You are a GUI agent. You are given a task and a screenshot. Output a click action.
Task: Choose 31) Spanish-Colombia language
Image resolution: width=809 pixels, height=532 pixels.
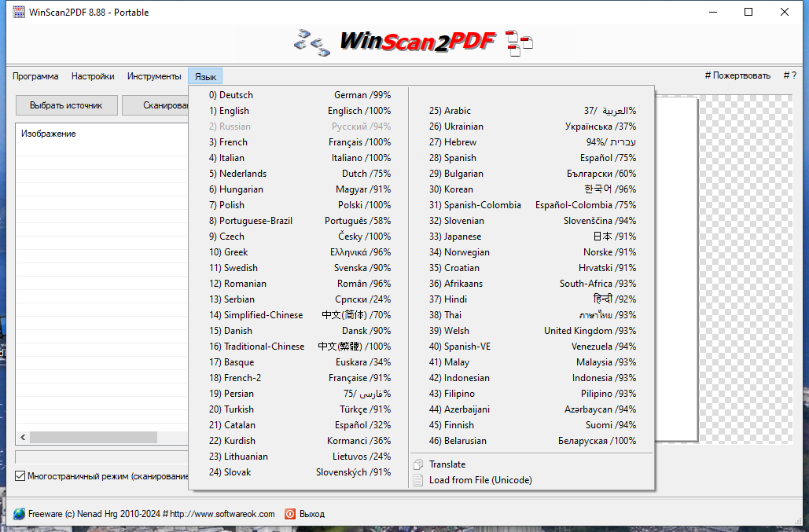532,205
